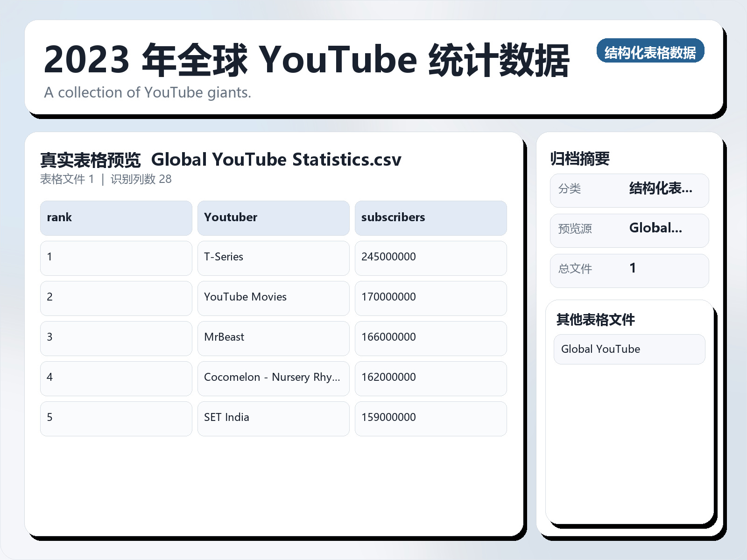
Task: Click the A collection of YouTube giants subtitle
Action: click(148, 92)
